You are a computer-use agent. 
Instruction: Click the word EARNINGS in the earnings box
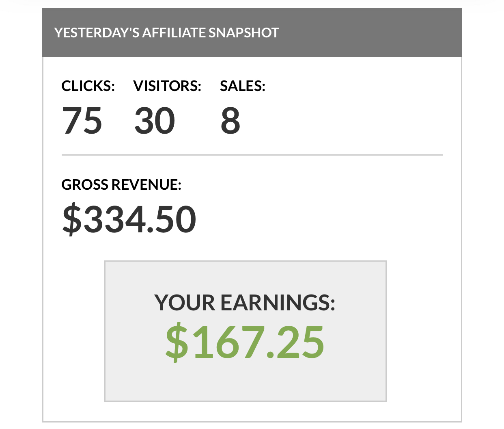pyautogui.click(x=278, y=303)
